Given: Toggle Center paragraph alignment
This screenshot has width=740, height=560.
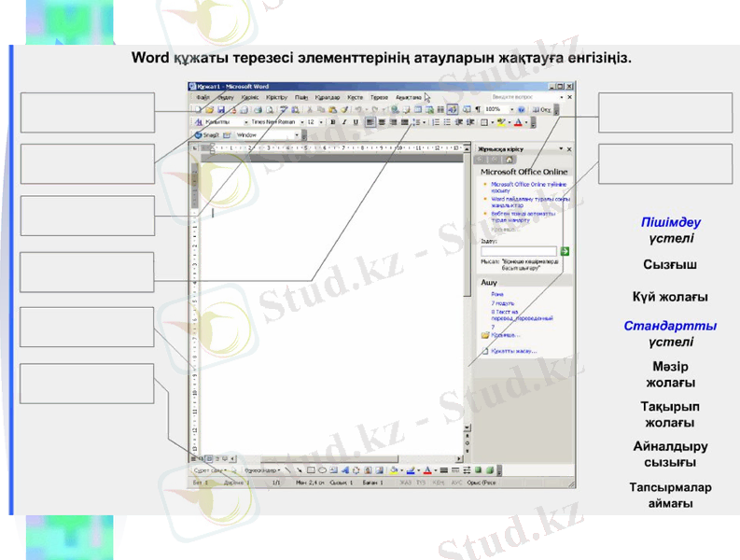Looking at the screenshot, I should 382,122.
